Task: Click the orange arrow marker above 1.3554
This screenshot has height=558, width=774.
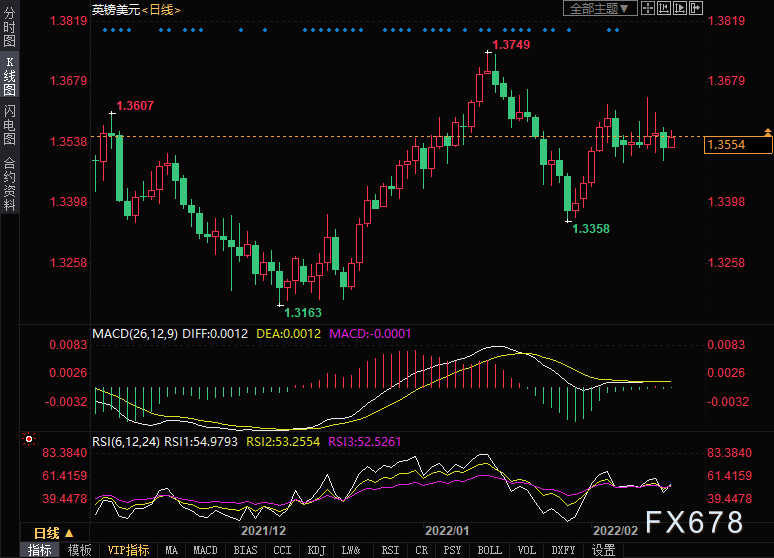Action: 767,132
